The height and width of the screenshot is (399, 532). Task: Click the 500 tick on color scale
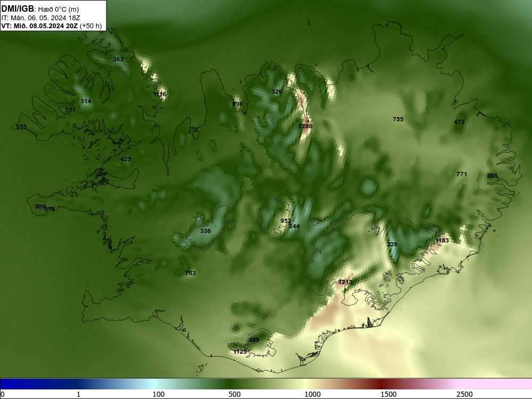235,394
